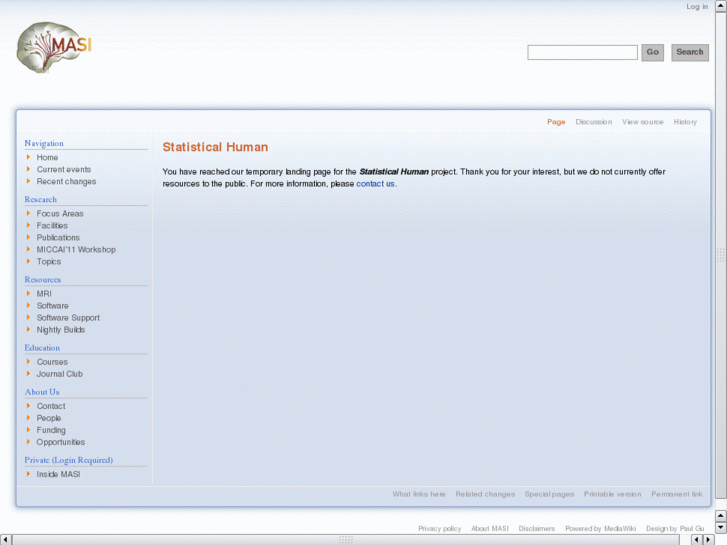Open Focus Areas under Research
727x545 pixels.
click(x=60, y=213)
